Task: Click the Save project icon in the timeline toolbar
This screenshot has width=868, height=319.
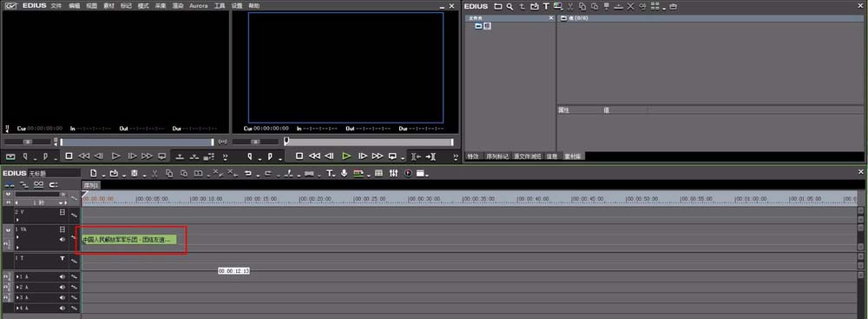Action: click(x=134, y=173)
